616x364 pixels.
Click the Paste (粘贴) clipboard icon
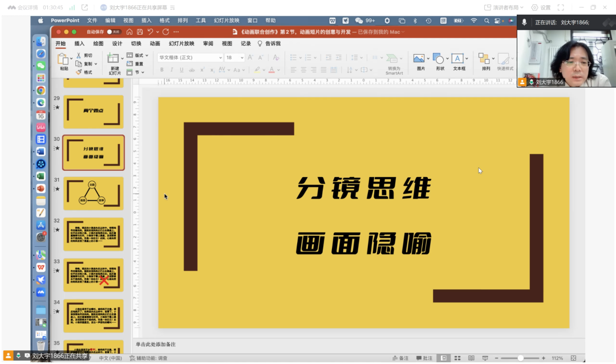(x=63, y=59)
